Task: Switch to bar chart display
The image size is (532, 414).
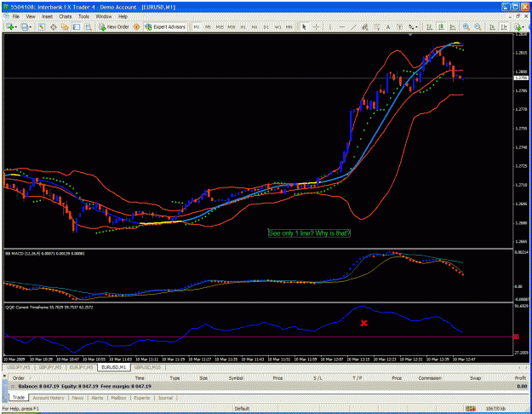Action: (x=430, y=27)
